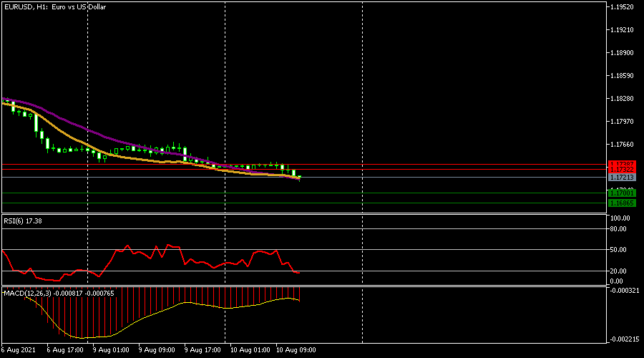The height and width of the screenshot is (358, 644).
Task: Click the 10 Aug 09:00 time label
Action: 296,351
